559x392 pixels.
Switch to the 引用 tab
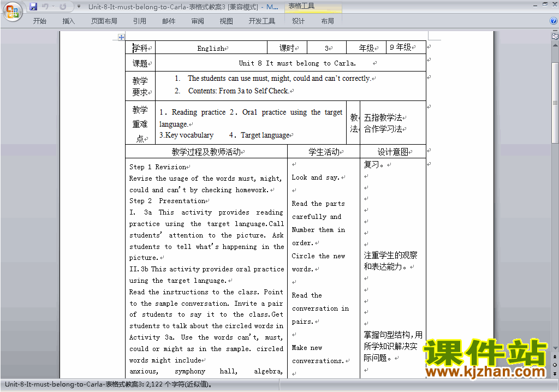[x=139, y=21]
